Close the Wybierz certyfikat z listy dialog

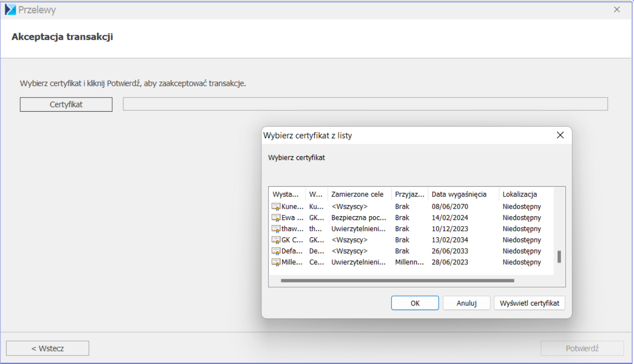560,135
